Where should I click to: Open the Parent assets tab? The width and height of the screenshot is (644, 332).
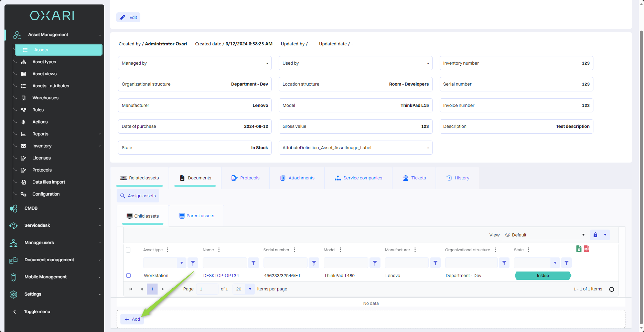click(196, 216)
